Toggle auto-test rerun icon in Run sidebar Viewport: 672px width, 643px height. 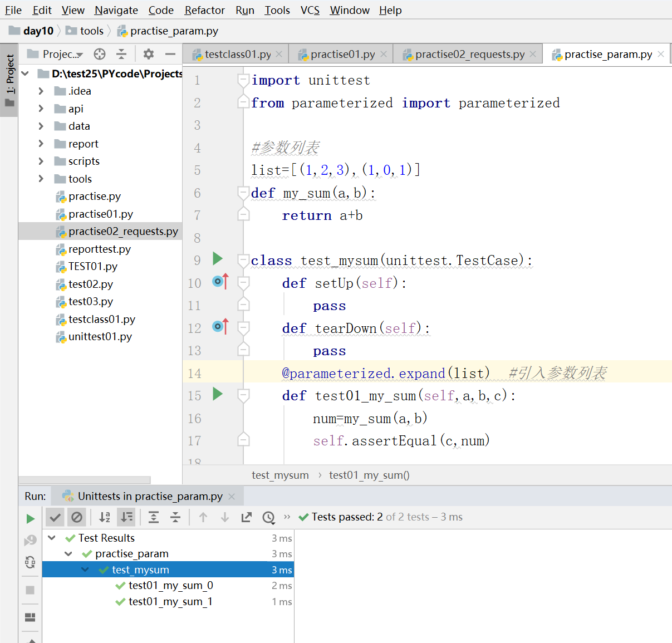tap(30, 562)
